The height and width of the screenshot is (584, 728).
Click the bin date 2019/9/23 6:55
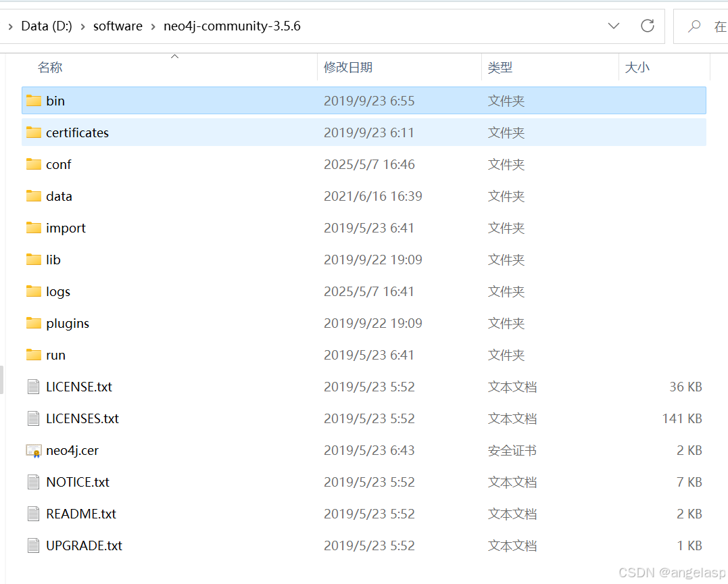click(x=369, y=101)
